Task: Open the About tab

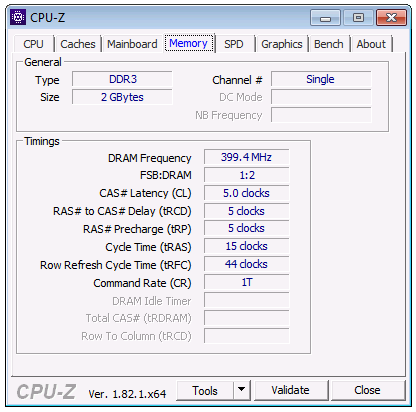Action: pos(371,44)
